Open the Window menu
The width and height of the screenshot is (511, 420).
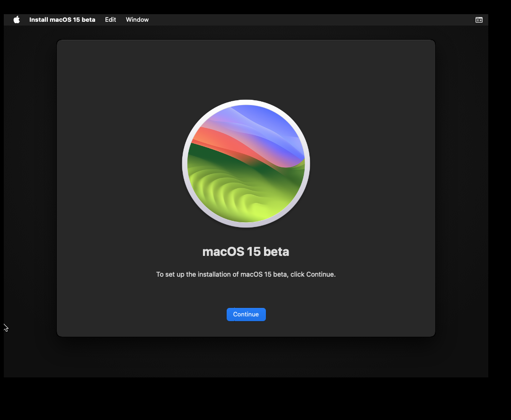[x=137, y=20]
